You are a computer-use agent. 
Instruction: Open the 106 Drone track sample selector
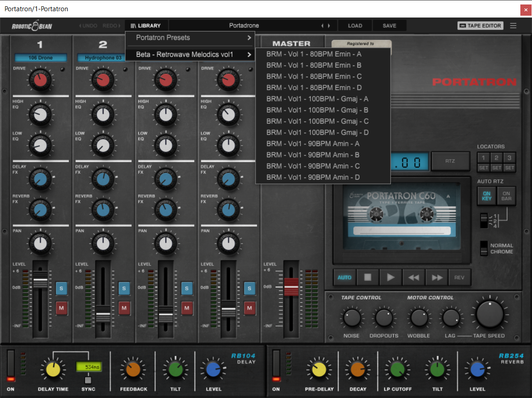coord(41,58)
